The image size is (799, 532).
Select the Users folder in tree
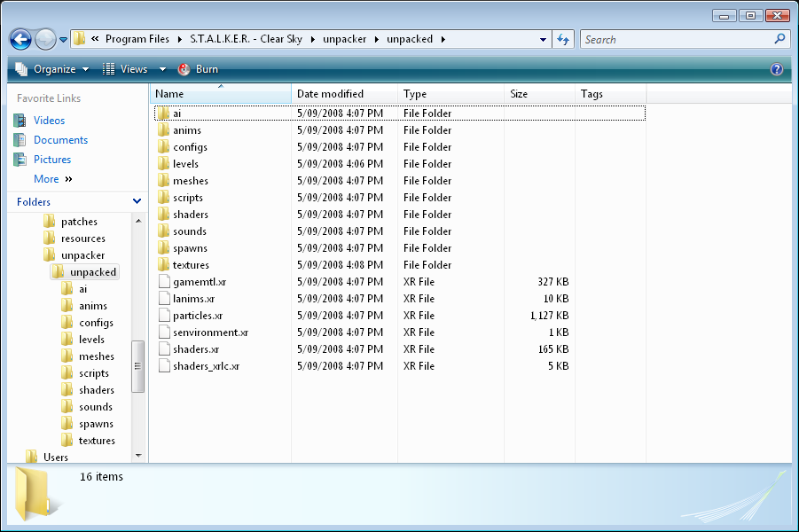coord(55,458)
